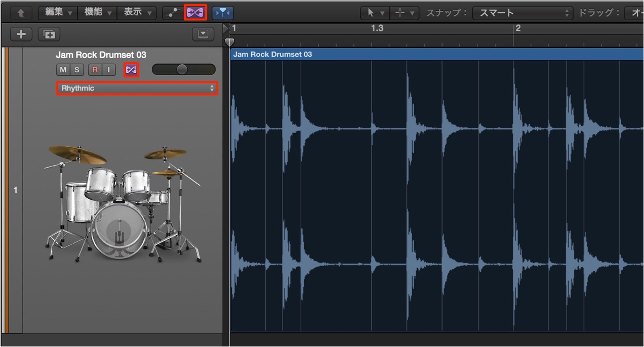Record-enable the drumset track with the R button
The image size is (644, 347).
[x=95, y=70]
